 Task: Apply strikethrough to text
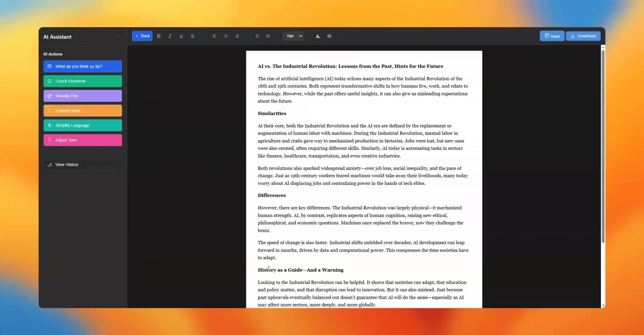pyautogui.click(x=192, y=36)
